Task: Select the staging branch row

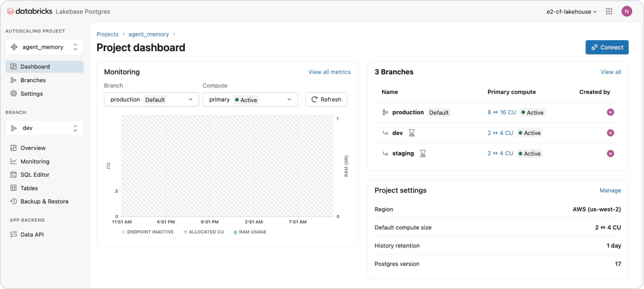Action: tap(403, 153)
